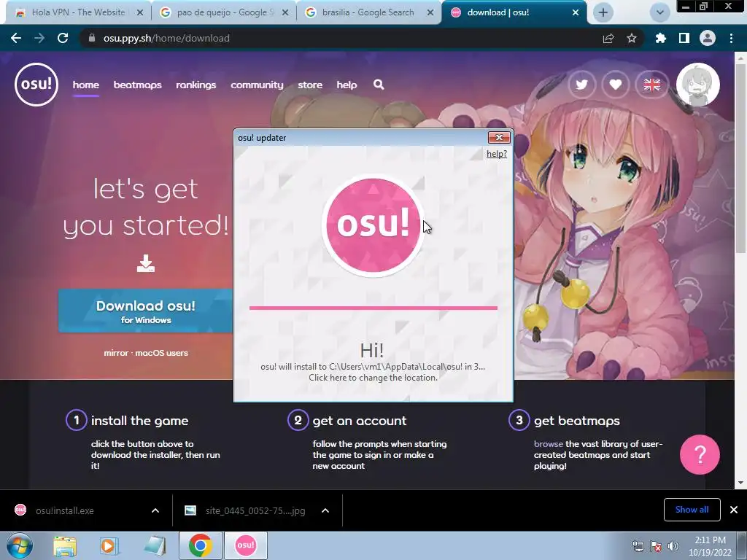Image resolution: width=747 pixels, height=560 pixels.
Task: Open the notepad taskbar icon
Action: point(155,546)
